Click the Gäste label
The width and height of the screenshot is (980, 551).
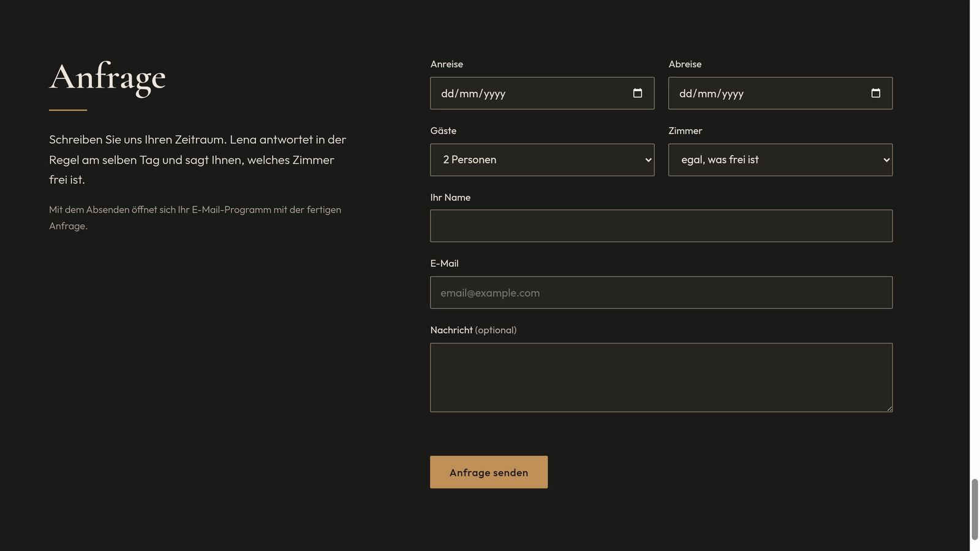443,130
